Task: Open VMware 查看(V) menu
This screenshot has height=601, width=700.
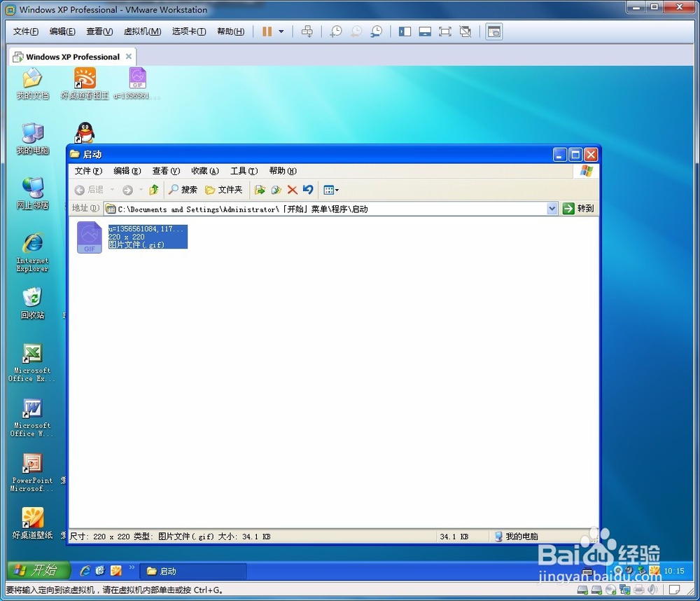Action: (x=99, y=32)
